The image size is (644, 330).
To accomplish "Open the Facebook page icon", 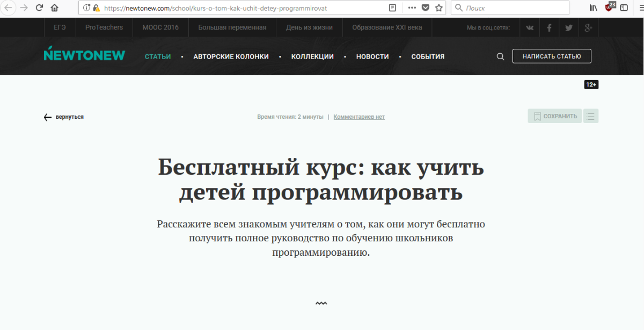I will point(549,28).
